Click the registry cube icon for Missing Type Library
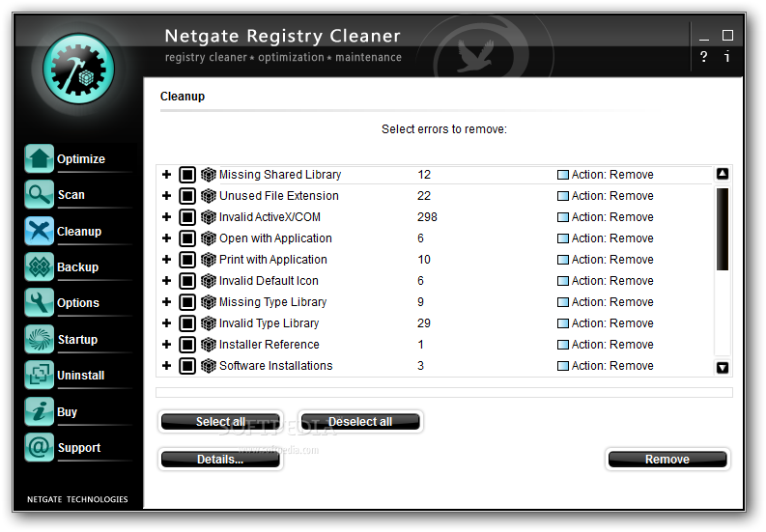 click(x=209, y=302)
